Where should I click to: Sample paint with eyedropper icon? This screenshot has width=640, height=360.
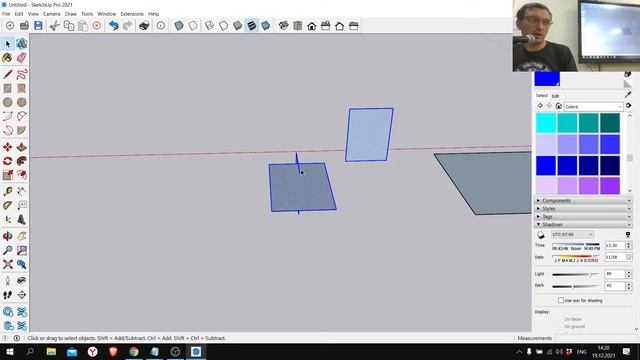tap(628, 95)
